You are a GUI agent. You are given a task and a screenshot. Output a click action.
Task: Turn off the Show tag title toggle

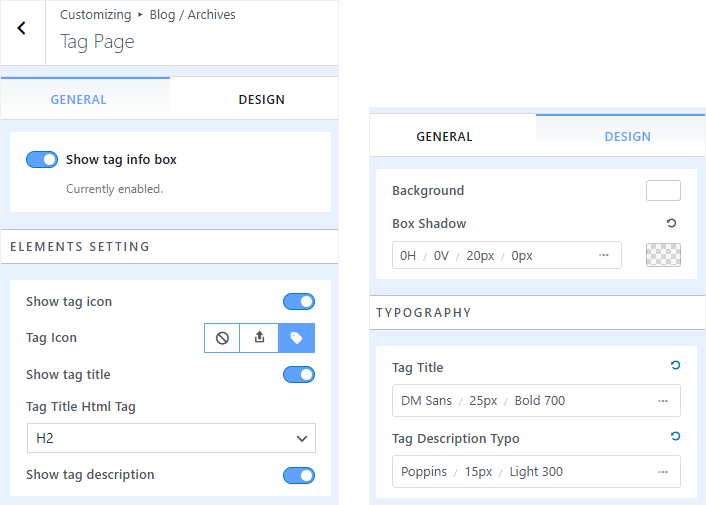(x=299, y=374)
